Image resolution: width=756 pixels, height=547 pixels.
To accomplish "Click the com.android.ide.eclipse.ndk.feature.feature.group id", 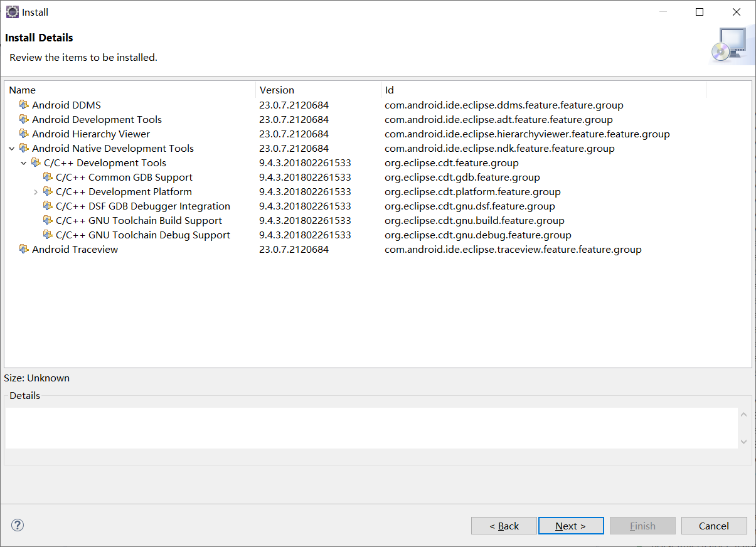I will point(499,148).
